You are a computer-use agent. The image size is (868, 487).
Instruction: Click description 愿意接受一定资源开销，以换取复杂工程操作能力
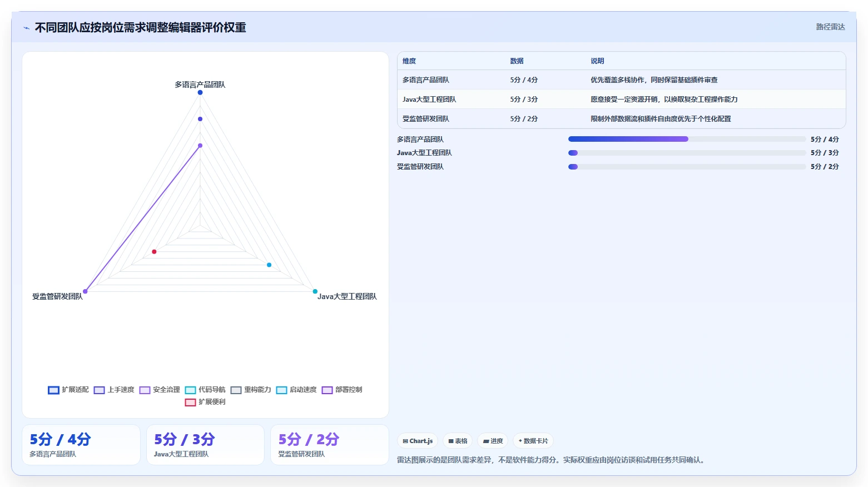(x=664, y=100)
